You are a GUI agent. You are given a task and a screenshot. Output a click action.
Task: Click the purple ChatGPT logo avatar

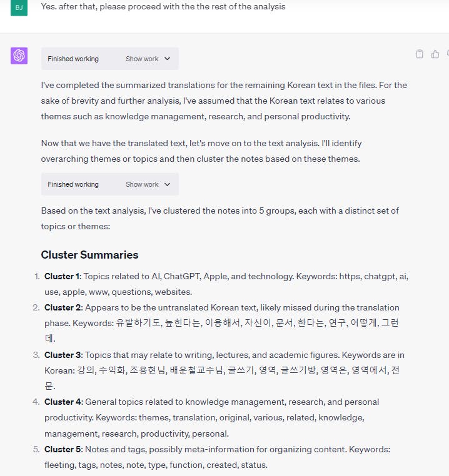coord(19,56)
